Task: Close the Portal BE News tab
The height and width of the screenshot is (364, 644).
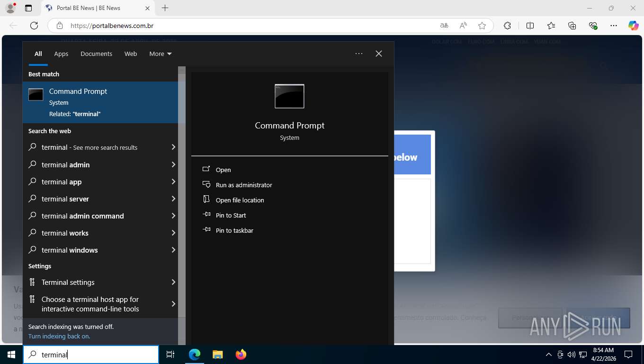Action: pos(147,8)
